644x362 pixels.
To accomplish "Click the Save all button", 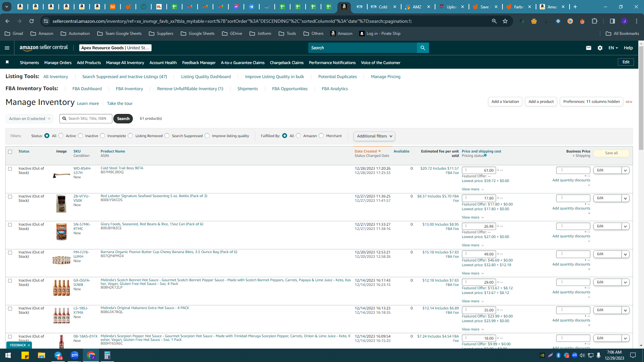I will click(611, 153).
